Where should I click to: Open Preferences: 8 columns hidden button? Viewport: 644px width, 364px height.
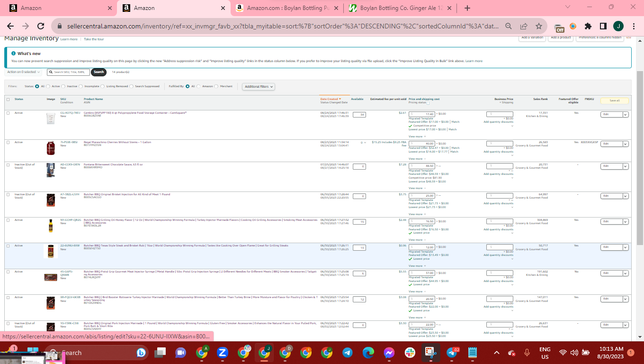599,37
